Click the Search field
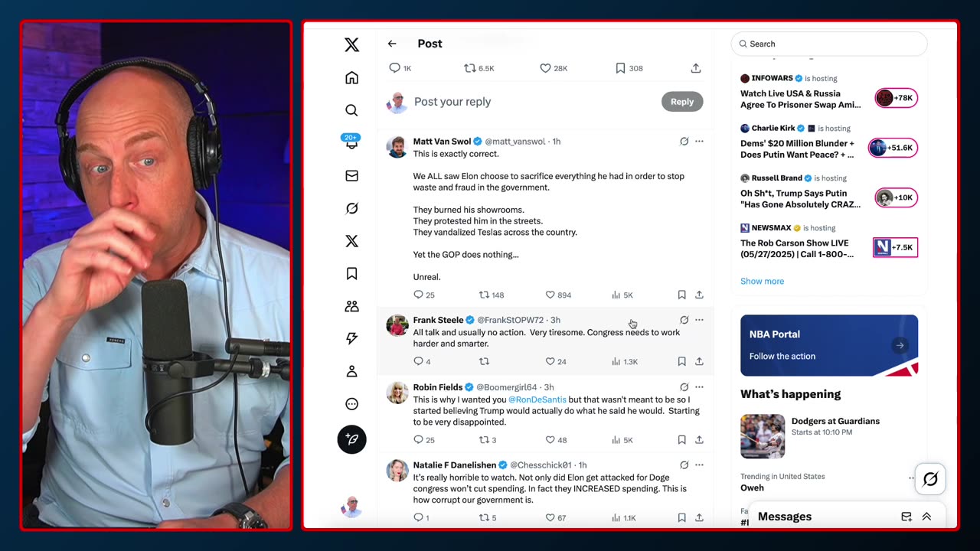Screen dimensions: 980x551 (829, 44)
